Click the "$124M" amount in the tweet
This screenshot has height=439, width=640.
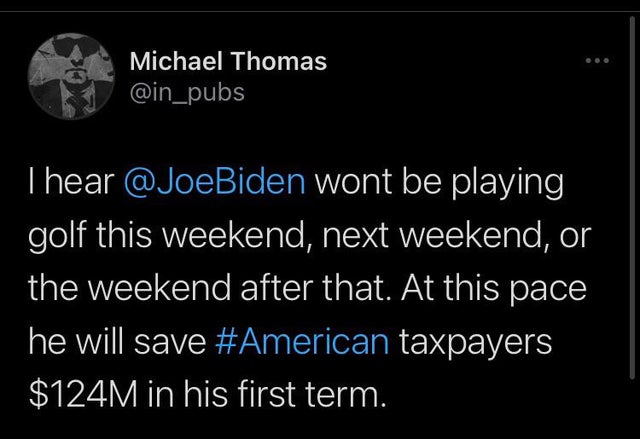pos(83,394)
